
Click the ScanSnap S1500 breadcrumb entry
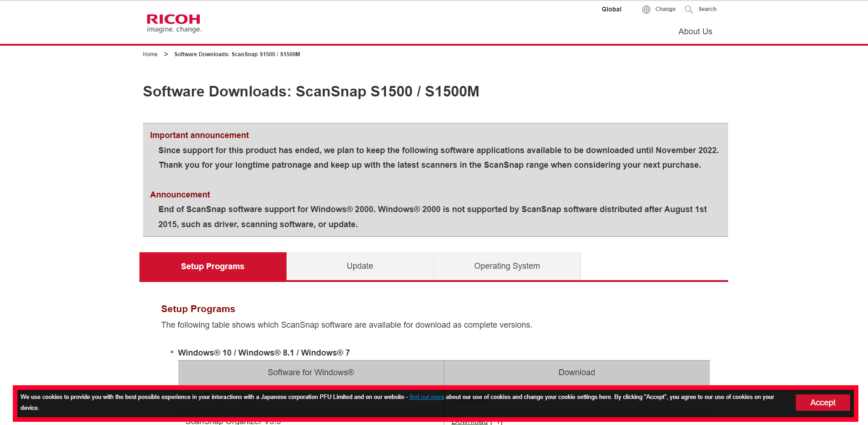(x=237, y=54)
